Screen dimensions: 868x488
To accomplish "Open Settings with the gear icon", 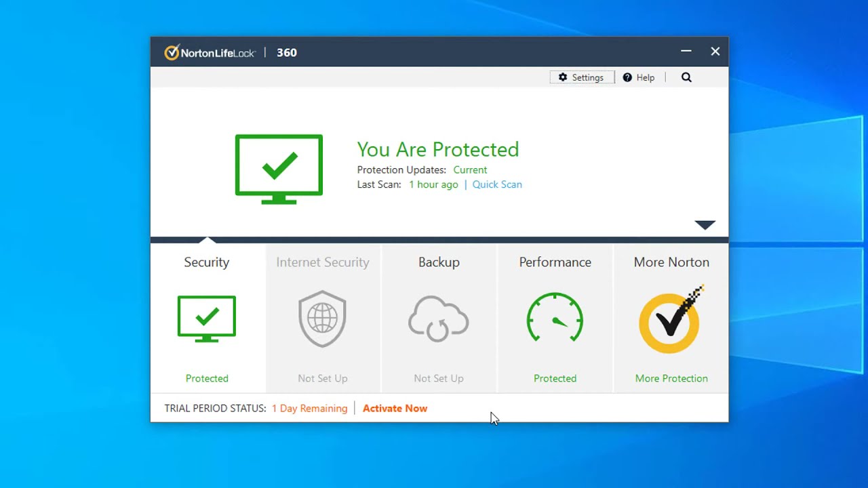I will point(563,77).
